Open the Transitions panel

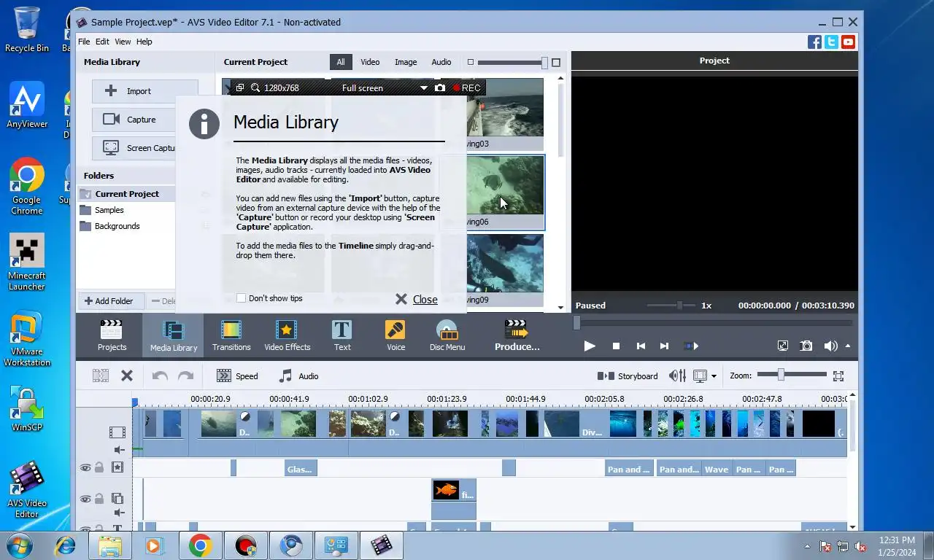pyautogui.click(x=231, y=335)
